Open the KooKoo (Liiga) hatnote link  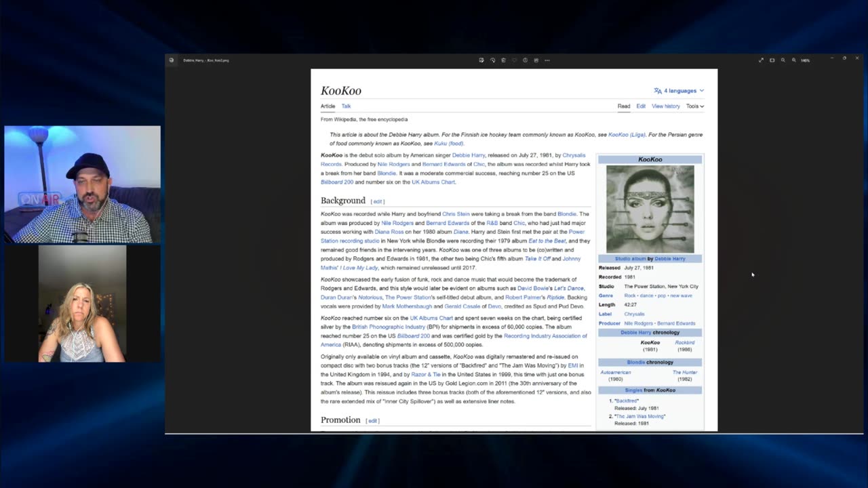tap(627, 135)
